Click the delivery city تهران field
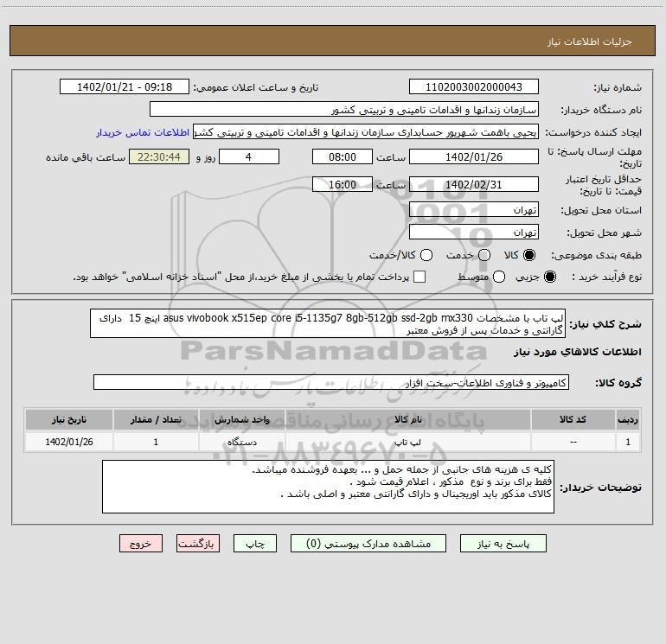This screenshot has height=644, width=666. pyautogui.click(x=474, y=233)
